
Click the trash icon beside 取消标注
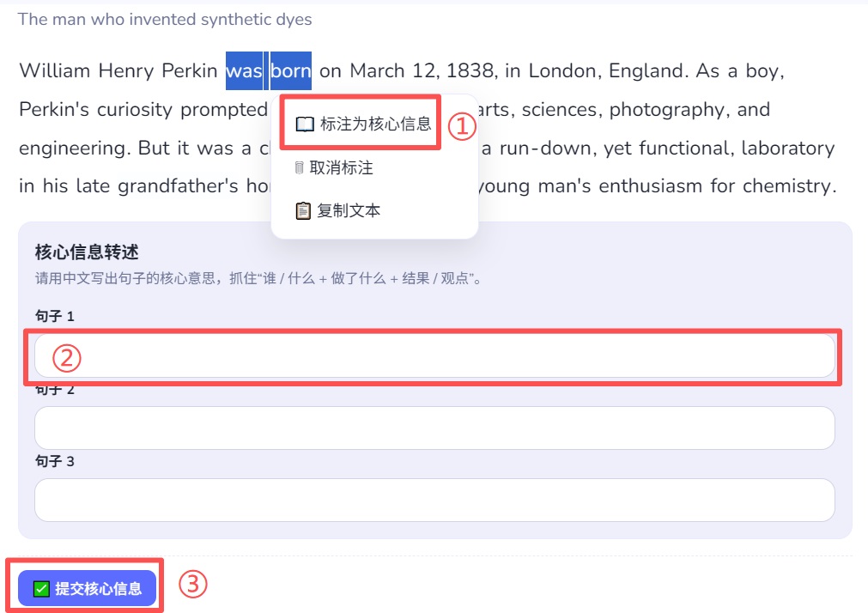[x=299, y=167]
